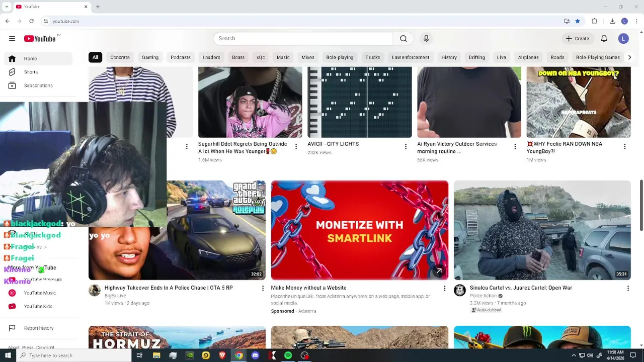Filter feed by xQc chip
The height and width of the screenshot is (362, 644).
pyautogui.click(x=261, y=57)
